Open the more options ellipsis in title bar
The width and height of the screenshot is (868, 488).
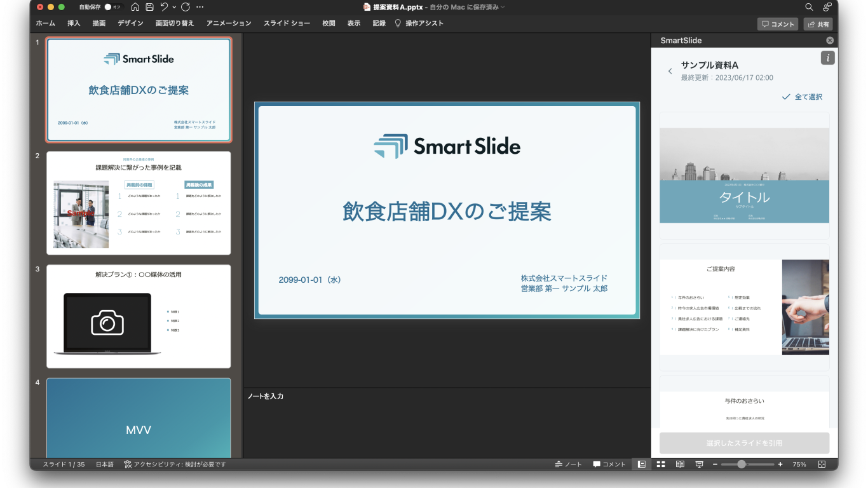tap(200, 7)
